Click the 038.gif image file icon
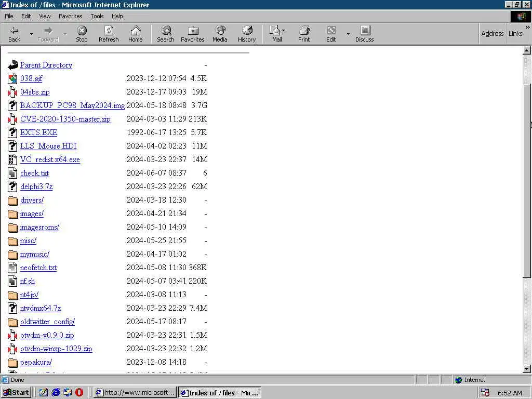The width and height of the screenshot is (532, 399). tap(12, 78)
